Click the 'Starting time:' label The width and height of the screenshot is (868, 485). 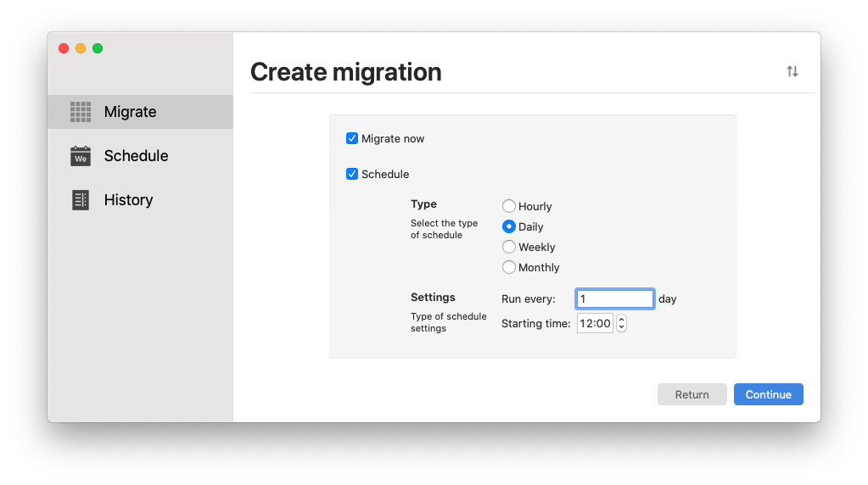536,324
